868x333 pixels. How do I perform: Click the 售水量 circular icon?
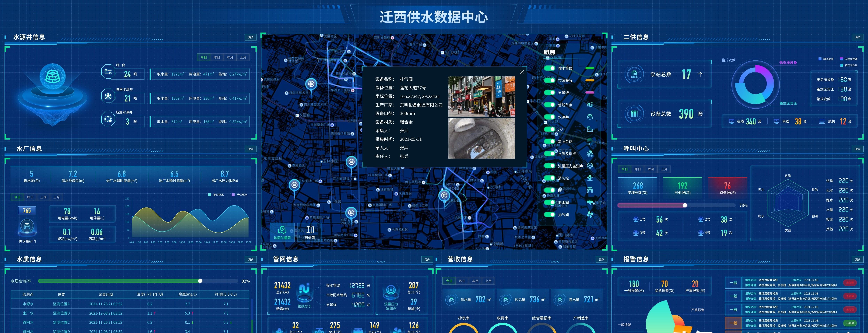coord(560,300)
